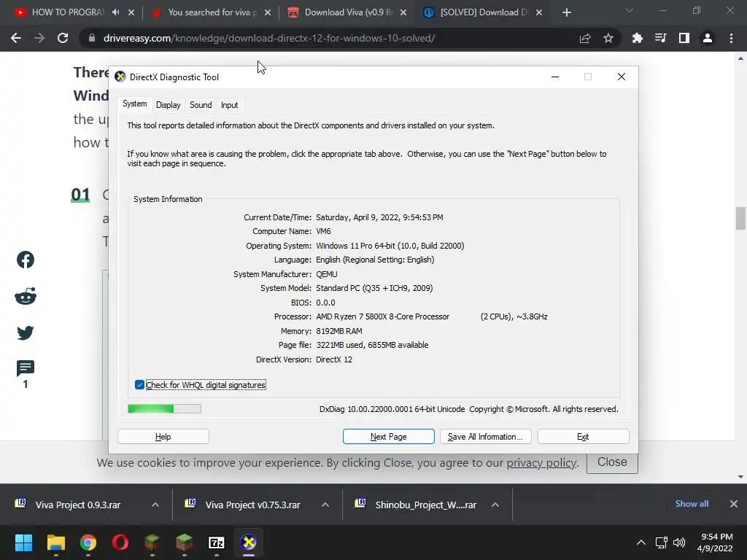Click the privacy policy link
Viewport: 747px width, 560px height.
coord(542,463)
